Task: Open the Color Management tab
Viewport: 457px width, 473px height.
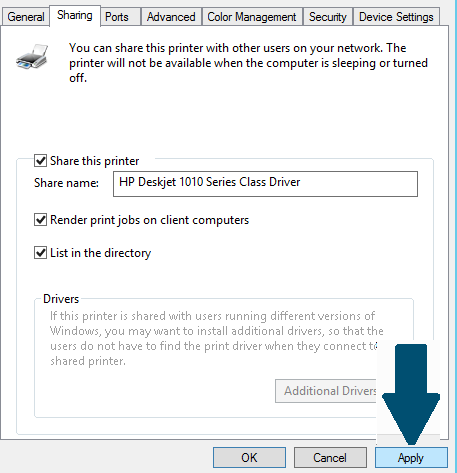Action: [252, 17]
